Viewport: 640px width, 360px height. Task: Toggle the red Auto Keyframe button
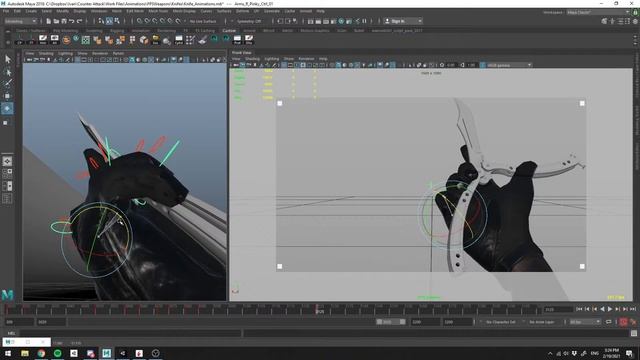(x=624, y=322)
